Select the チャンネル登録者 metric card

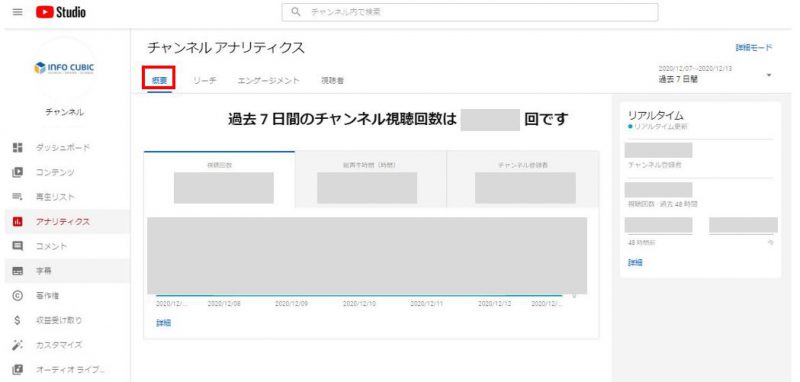click(x=523, y=180)
